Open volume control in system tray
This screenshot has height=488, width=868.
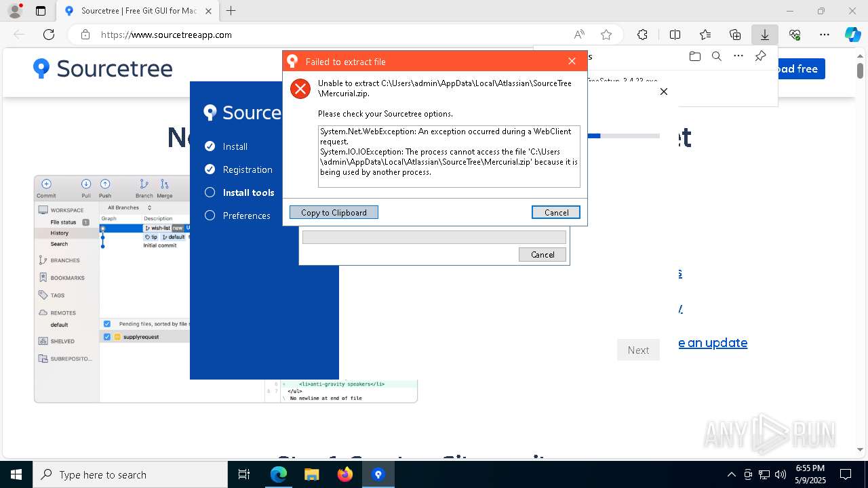tap(781, 474)
